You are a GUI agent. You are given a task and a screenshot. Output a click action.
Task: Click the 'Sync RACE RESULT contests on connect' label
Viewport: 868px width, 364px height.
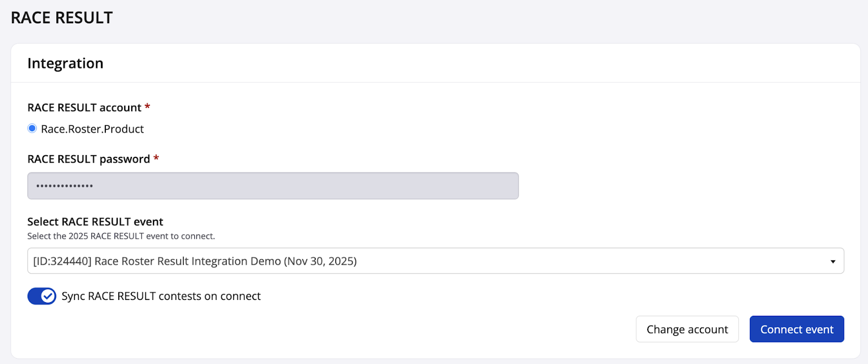pyautogui.click(x=161, y=296)
